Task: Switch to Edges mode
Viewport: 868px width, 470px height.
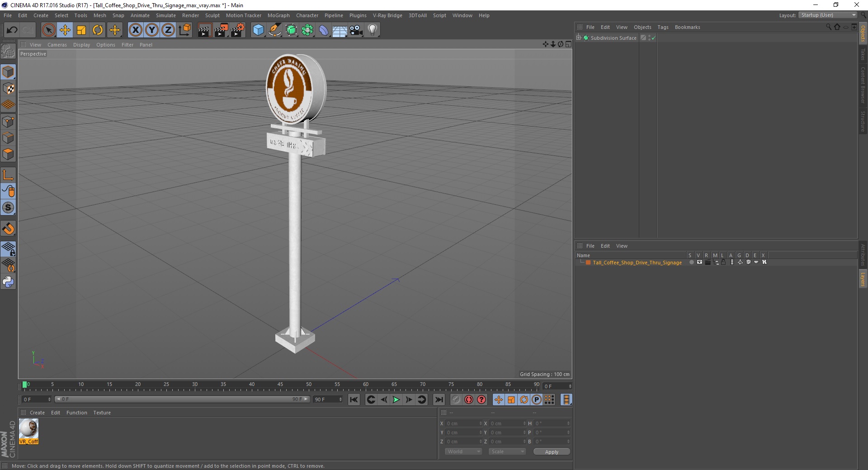Action: point(8,137)
